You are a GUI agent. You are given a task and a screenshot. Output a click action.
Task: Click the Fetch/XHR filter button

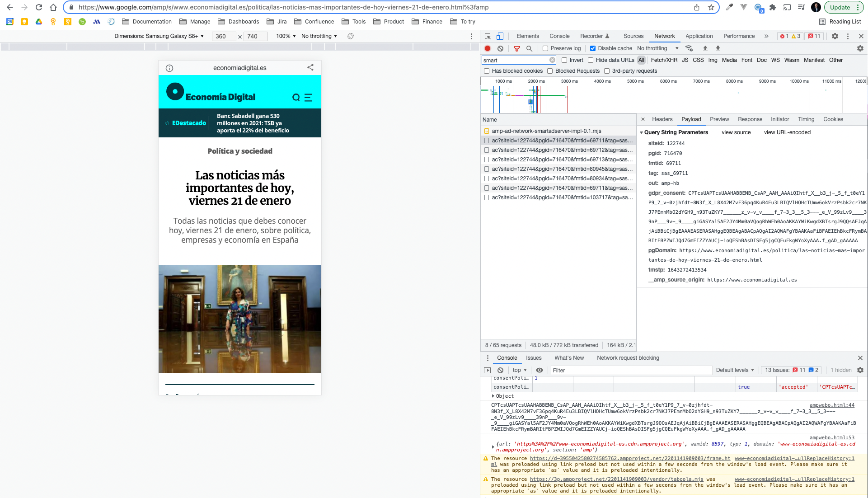664,60
